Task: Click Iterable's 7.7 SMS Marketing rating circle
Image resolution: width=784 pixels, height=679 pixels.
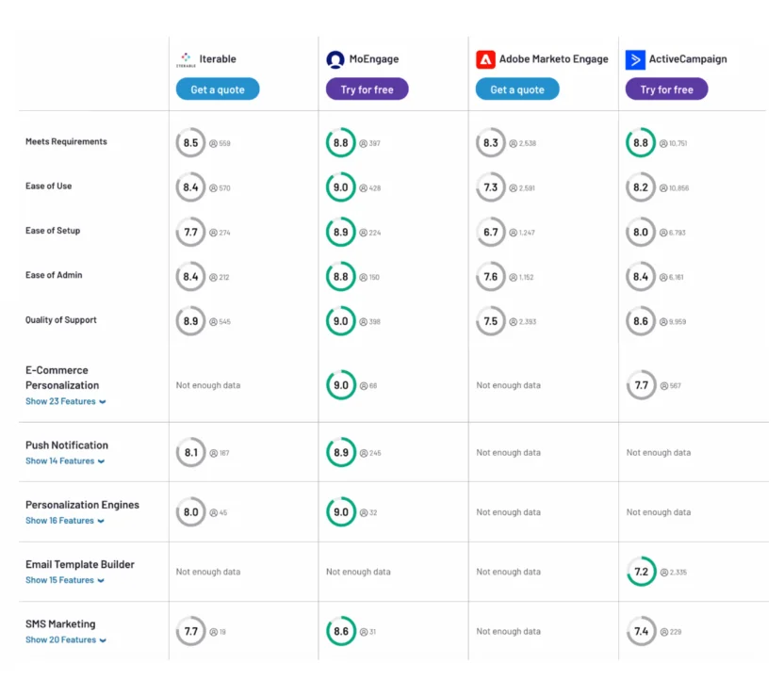Action: point(191,631)
